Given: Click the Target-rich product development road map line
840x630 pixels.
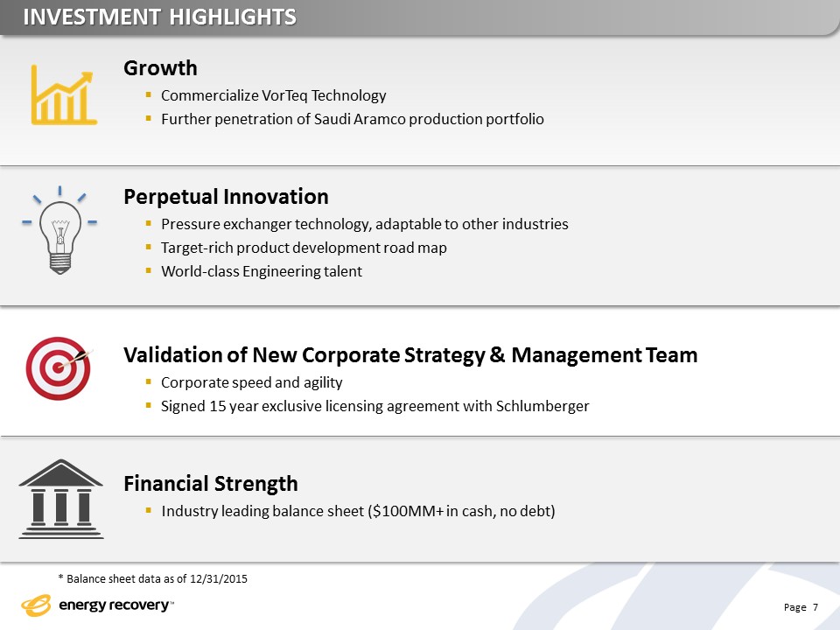Looking at the screenshot, I should click(304, 248).
